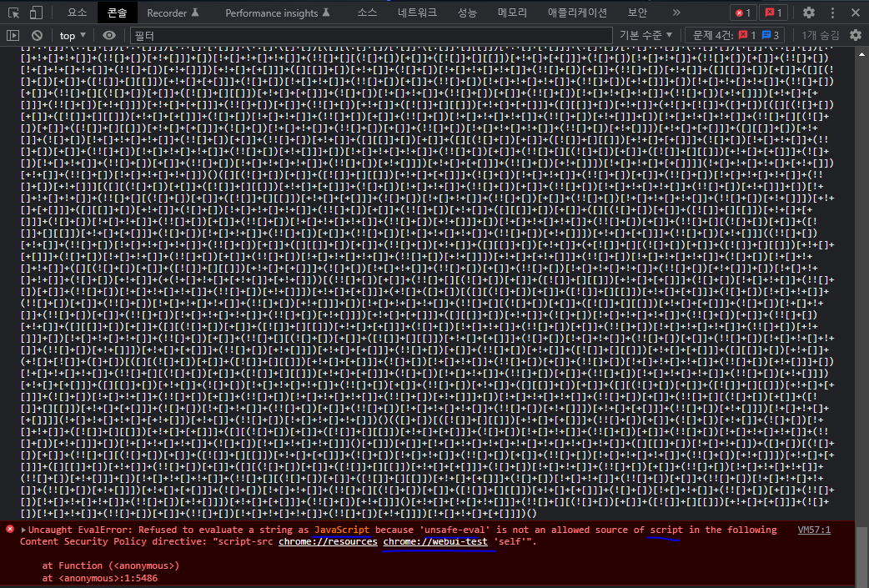Image resolution: width=869 pixels, height=588 pixels.
Task: Click the "at Function (<anonymous>)" stack line
Action: click(111, 565)
